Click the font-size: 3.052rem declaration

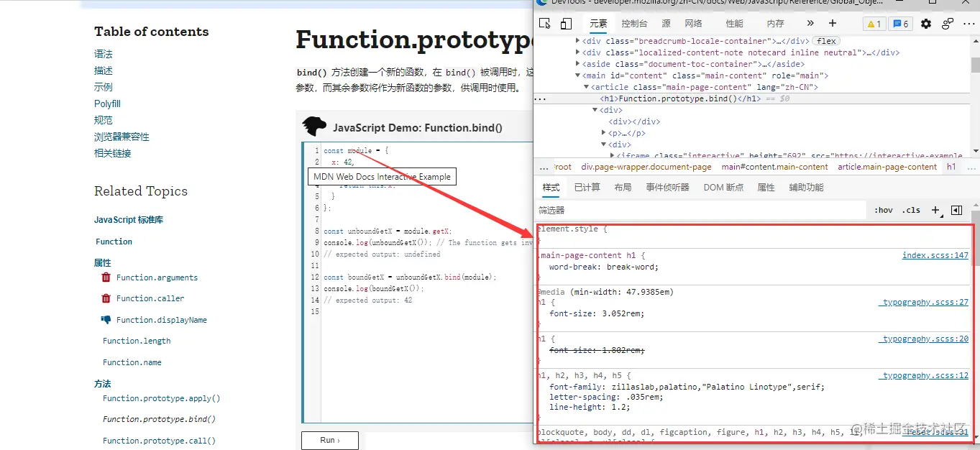[x=597, y=313]
